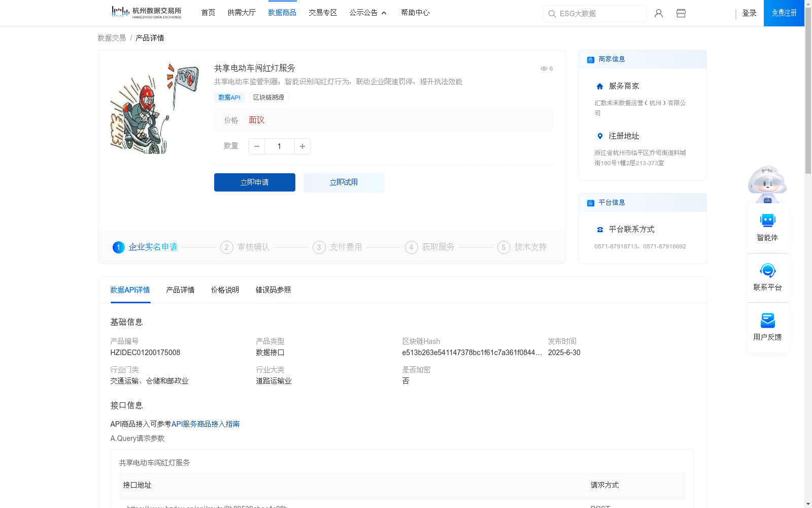Click the 接口地址 table header
812x508 pixels.
tap(137, 485)
